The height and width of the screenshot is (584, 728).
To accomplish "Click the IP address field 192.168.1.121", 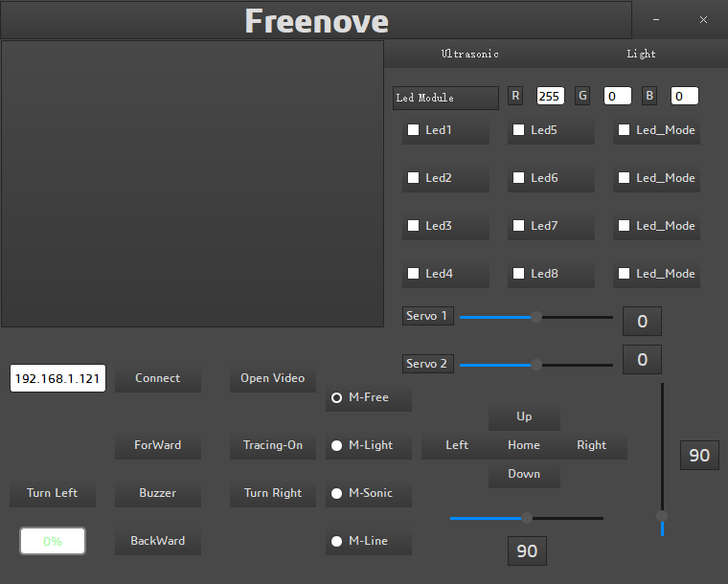I will (58, 378).
